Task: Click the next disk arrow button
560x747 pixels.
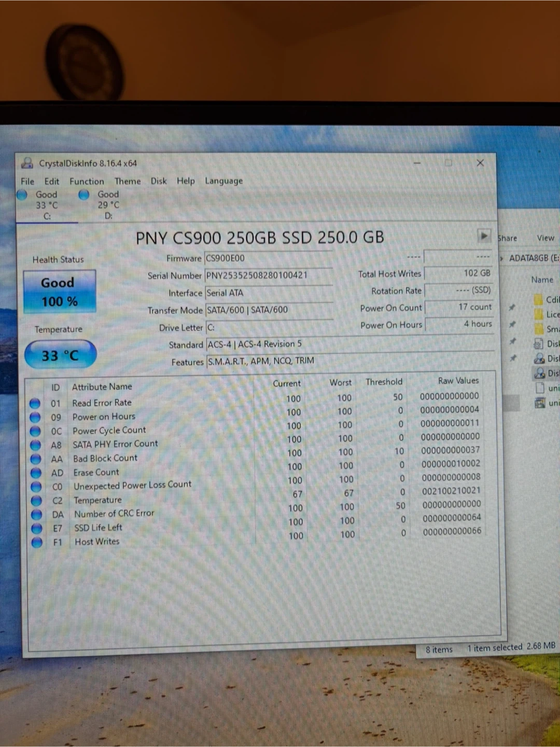Action: [x=483, y=236]
